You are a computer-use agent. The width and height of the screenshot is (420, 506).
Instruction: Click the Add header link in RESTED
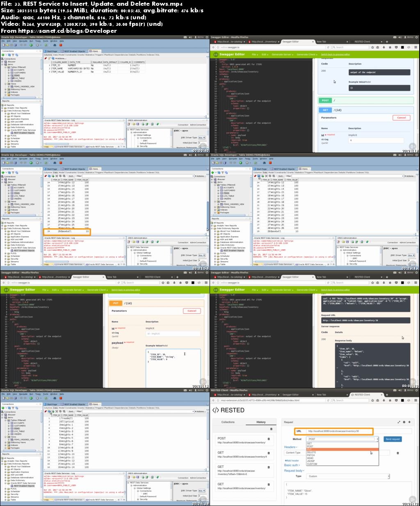pyautogui.click(x=292, y=460)
